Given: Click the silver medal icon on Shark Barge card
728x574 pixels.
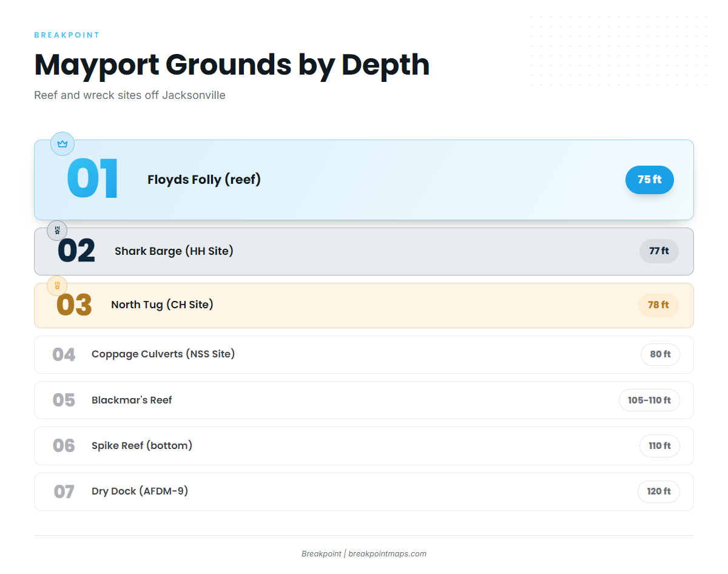Looking at the screenshot, I should 57,231.
